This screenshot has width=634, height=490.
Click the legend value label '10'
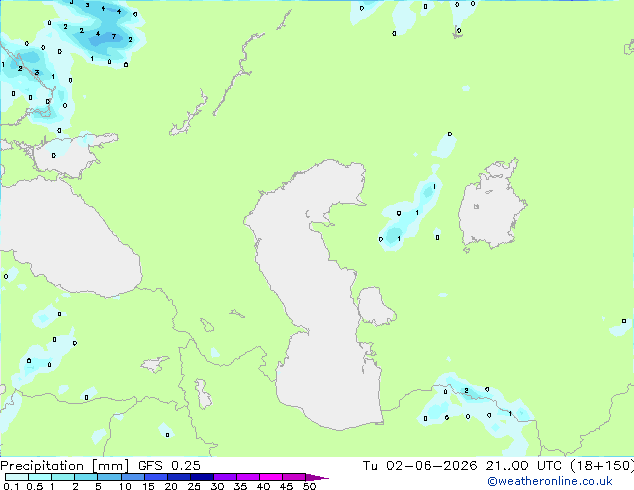point(125,486)
